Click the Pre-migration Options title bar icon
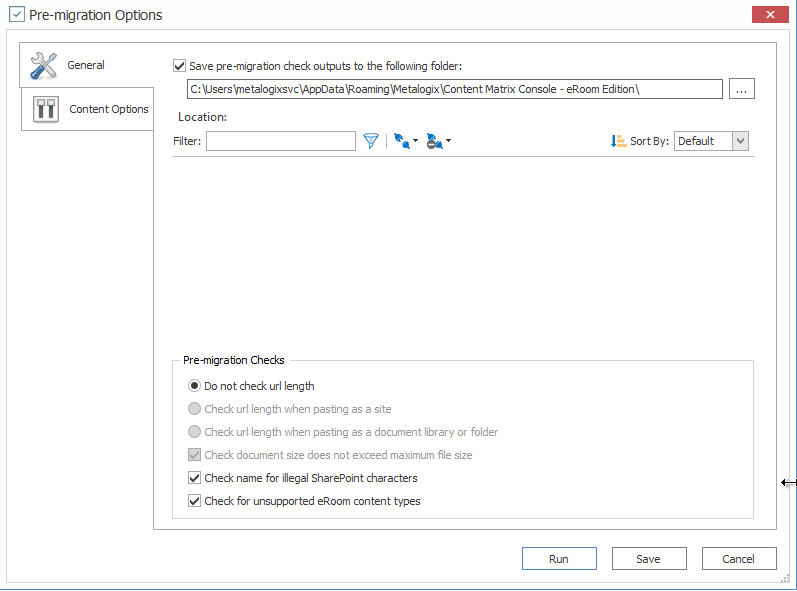This screenshot has width=797, height=591. pyautogui.click(x=17, y=15)
